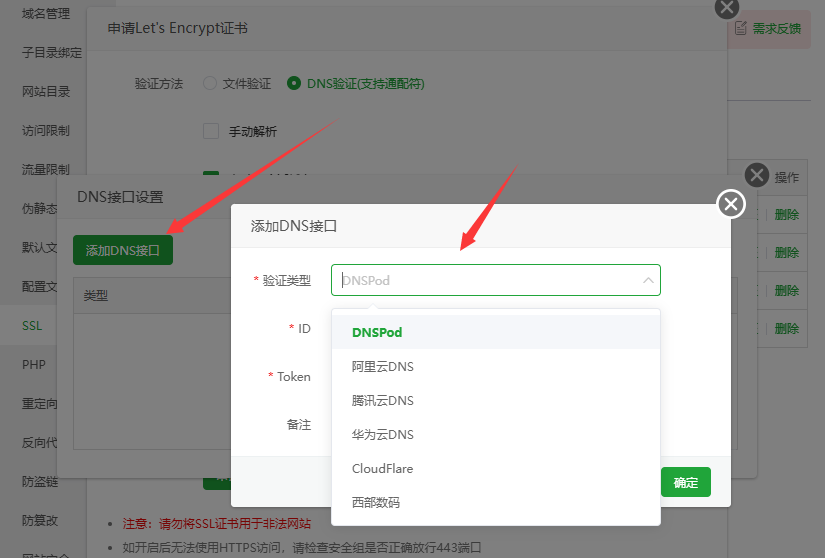
Task: Open 防盗链 sidebar item
Action: point(39,482)
